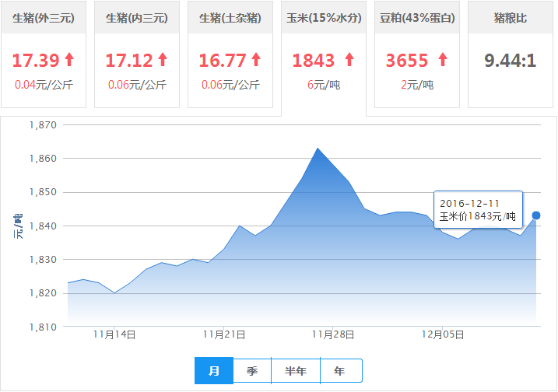Click the 12月05日 axis label
This screenshot has width=558, height=392.
[x=443, y=334]
